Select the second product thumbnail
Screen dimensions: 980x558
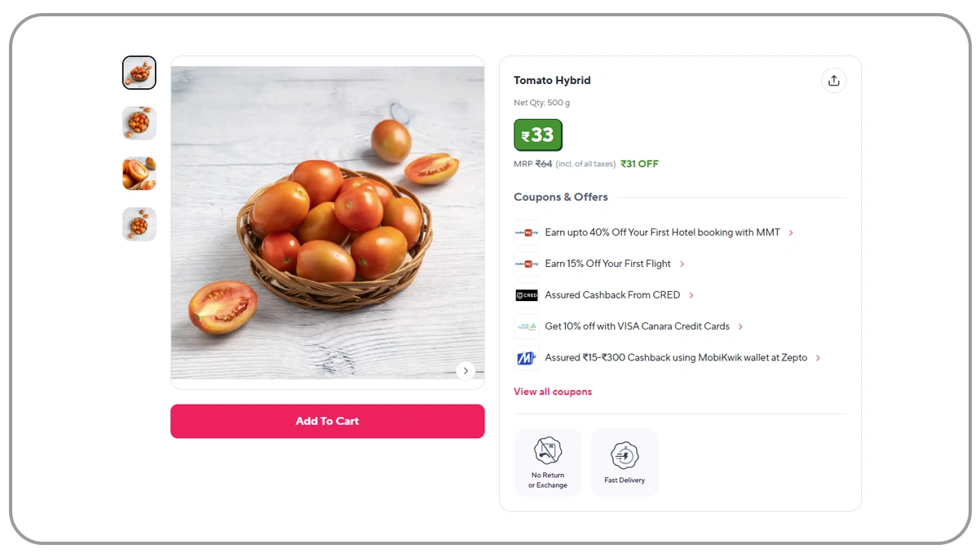coord(139,123)
